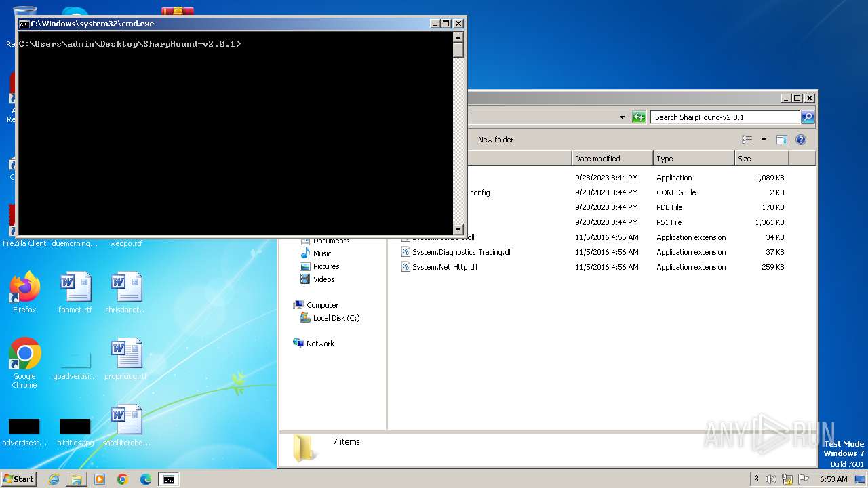Open volume control in system tray
The height and width of the screenshot is (488, 868).
[771, 479]
